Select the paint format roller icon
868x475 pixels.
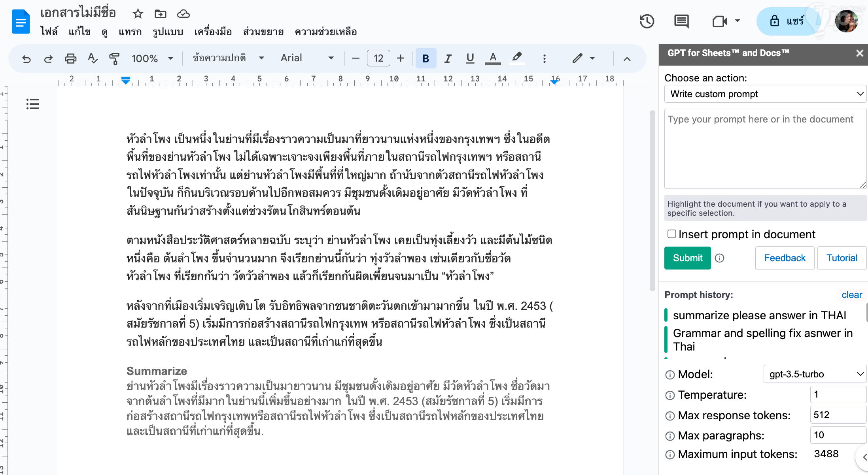pyautogui.click(x=114, y=58)
